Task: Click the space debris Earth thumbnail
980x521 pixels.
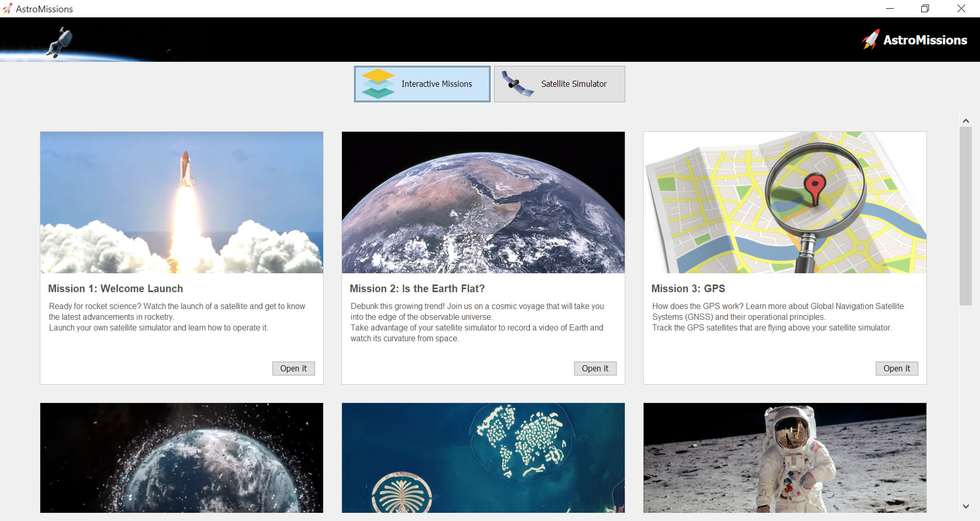Action: [x=182, y=458]
